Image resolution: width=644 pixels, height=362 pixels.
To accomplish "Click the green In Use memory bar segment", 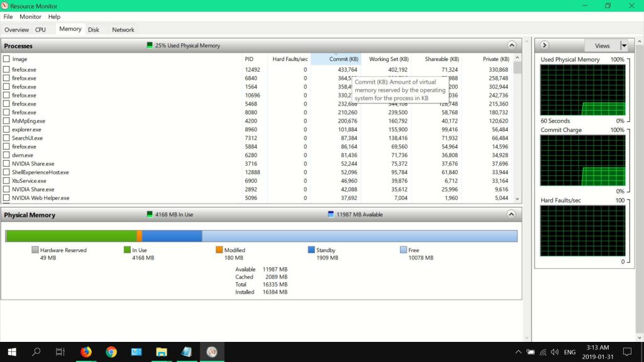I will point(72,236).
